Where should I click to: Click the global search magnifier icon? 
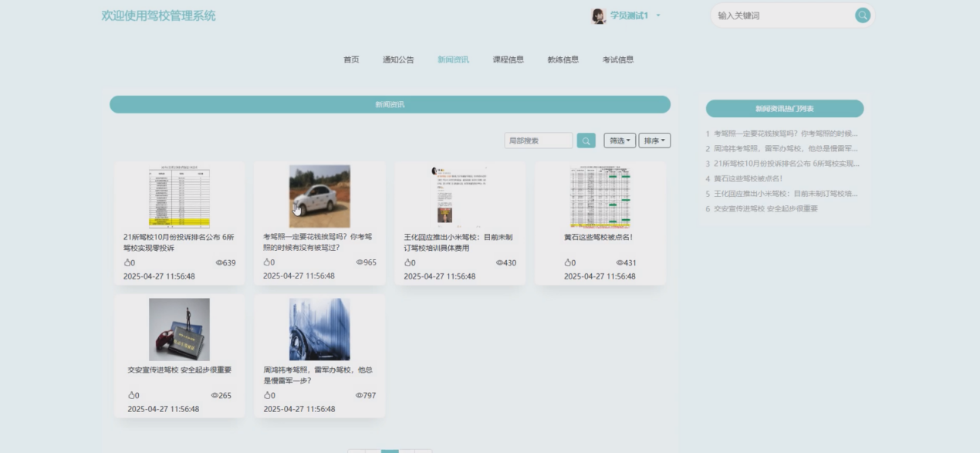pyautogui.click(x=862, y=15)
